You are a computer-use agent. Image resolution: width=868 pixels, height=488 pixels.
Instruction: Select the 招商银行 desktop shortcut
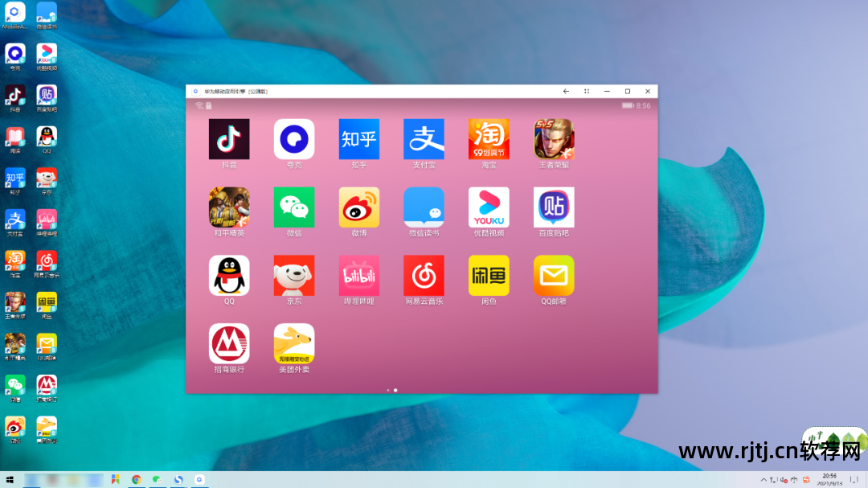click(47, 389)
